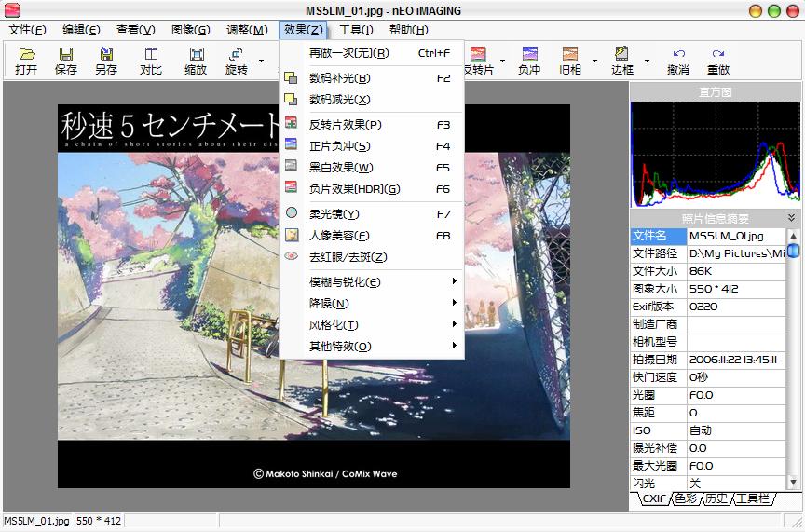Image resolution: width=805 pixels, height=532 pixels.
Task: Switch to the EXIF tab
Action: (653, 498)
